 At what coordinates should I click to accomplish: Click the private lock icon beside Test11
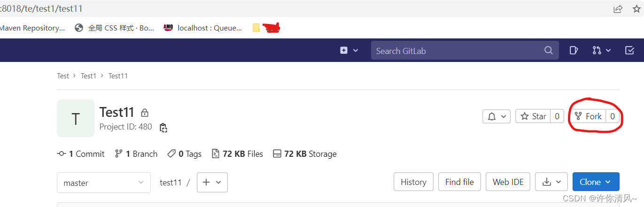pyautogui.click(x=145, y=113)
